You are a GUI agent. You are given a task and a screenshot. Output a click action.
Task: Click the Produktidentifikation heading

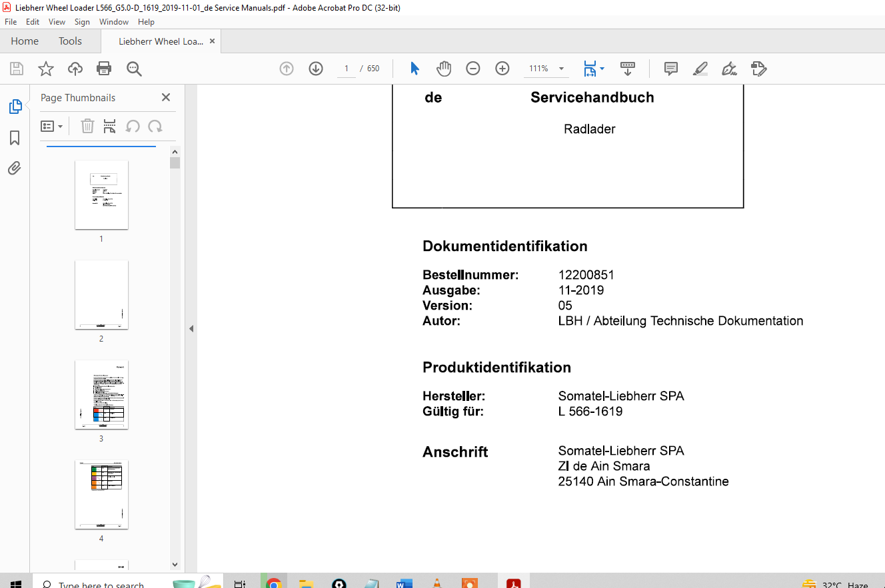click(496, 368)
